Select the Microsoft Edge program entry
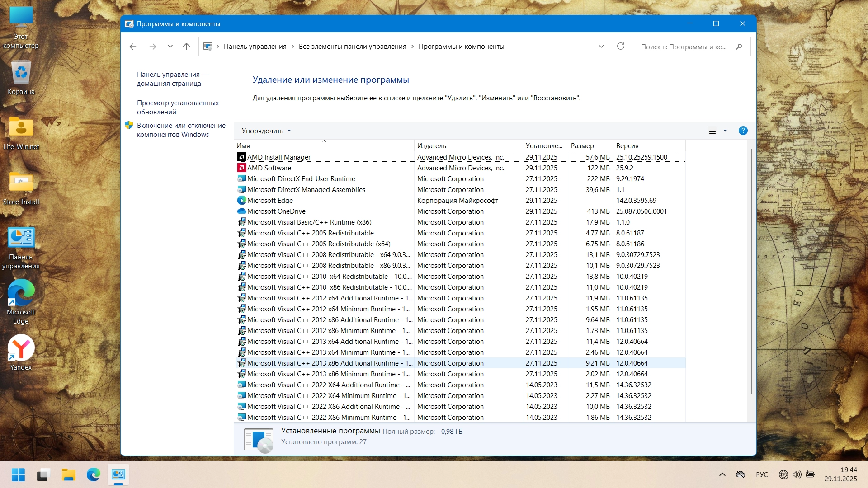 (x=270, y=201)
